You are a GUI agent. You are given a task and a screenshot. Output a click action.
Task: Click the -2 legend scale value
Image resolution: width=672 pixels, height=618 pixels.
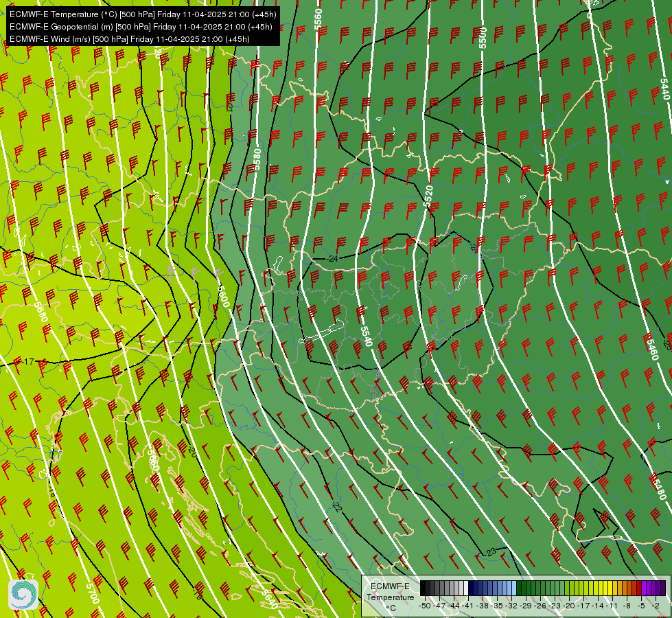tap(656, 606)
